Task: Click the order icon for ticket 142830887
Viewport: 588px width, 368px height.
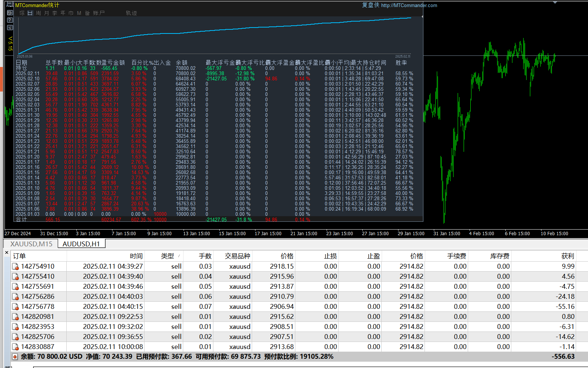Action: pyautogui.click(x=16, y=347)
